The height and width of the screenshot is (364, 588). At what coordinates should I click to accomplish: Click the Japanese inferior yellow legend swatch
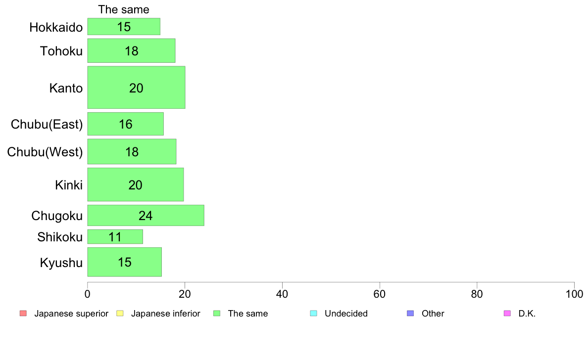point(120,314)
